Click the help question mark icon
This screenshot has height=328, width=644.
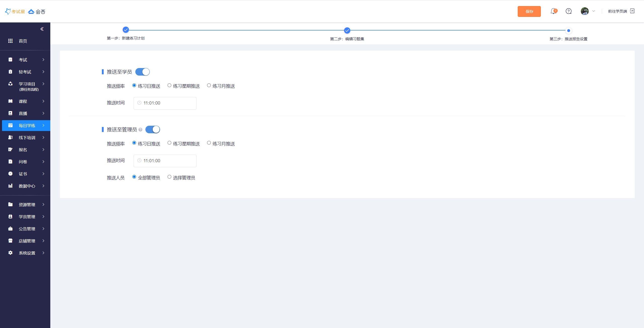pos(569,11)
